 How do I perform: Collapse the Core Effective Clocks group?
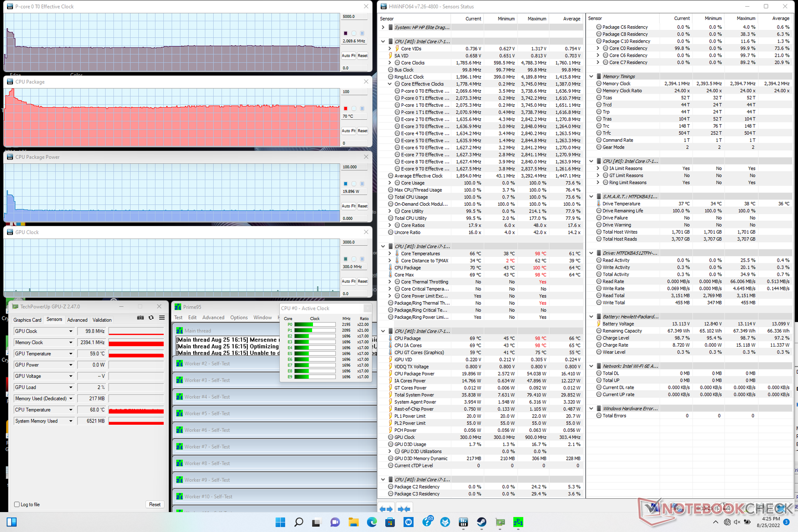390,84
